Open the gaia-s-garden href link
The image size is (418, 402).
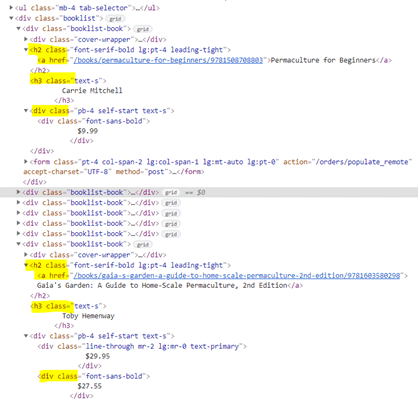237,276
